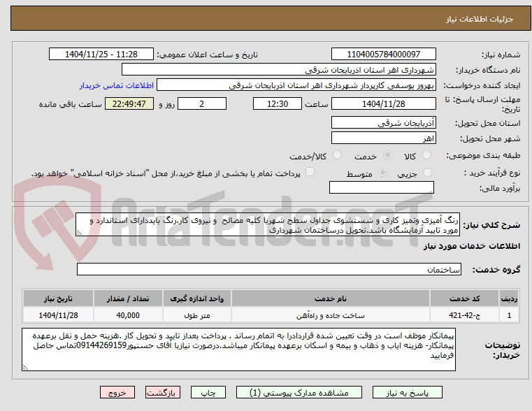Click the remaining time 22:49:47 field
This screenshot has height=411, width=532.
tap(129, 103)
